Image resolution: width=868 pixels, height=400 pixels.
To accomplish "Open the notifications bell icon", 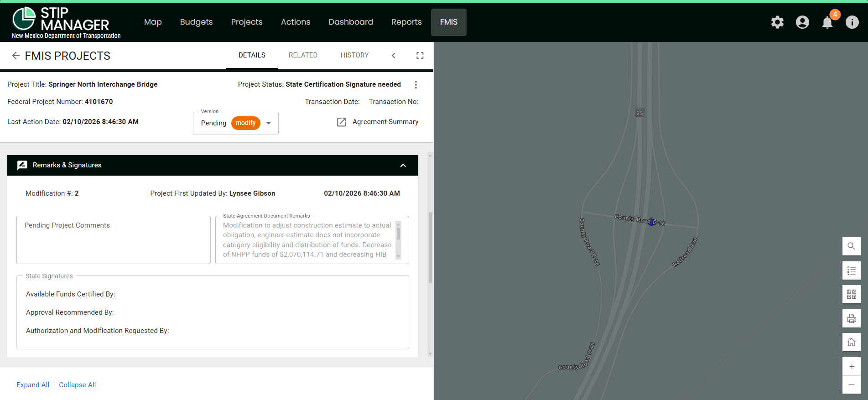I will pos(827,22).
